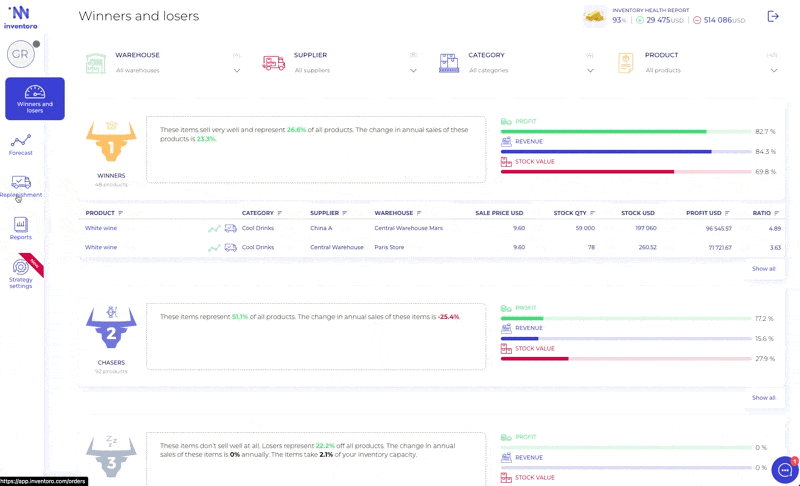Open the Supplier column filter icon
Image resolution: width=800 pixels, height=486 pixels.
344,213
